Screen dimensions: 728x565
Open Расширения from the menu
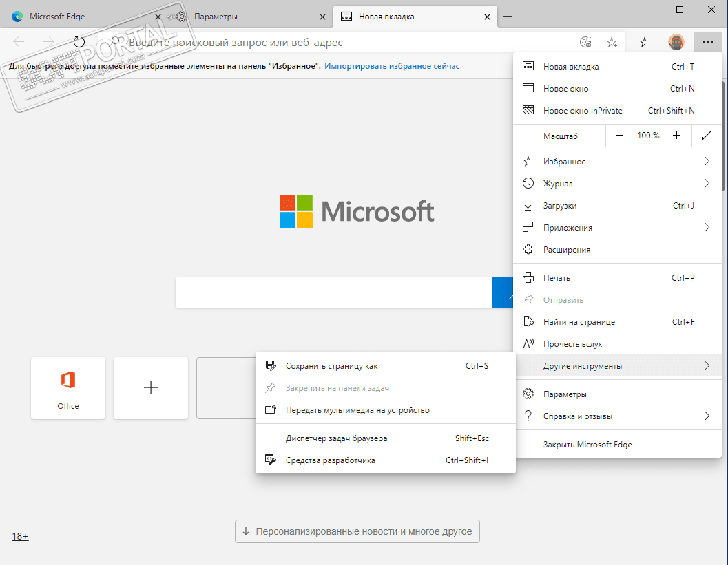point(617,250)
